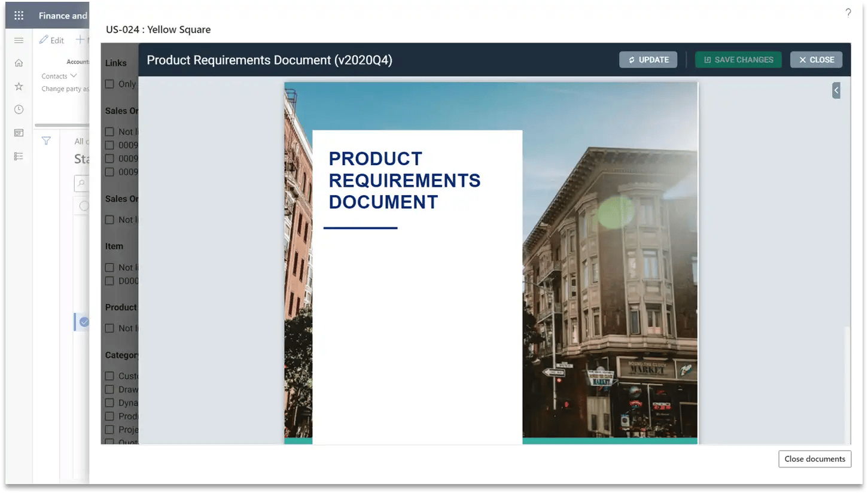This screenshot has height=493, width=868.
Task: Click the help question mark icon
Action: (848, 13)
